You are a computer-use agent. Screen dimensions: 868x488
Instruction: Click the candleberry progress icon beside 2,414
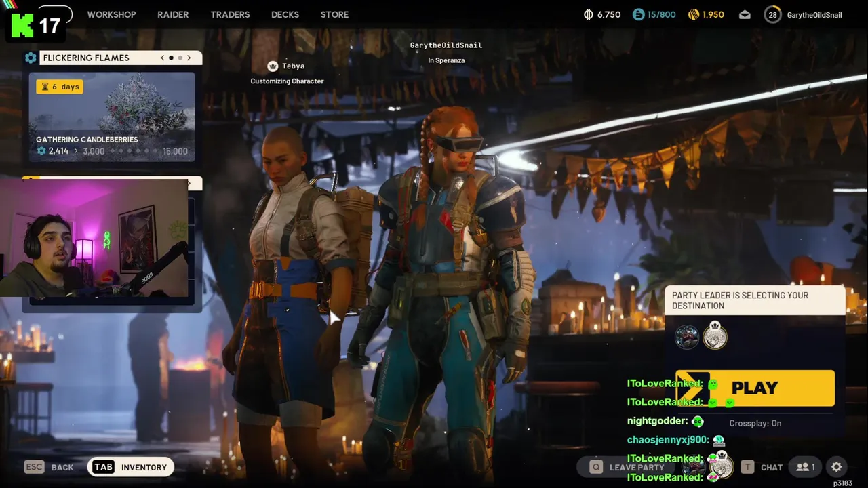point(41,151)
